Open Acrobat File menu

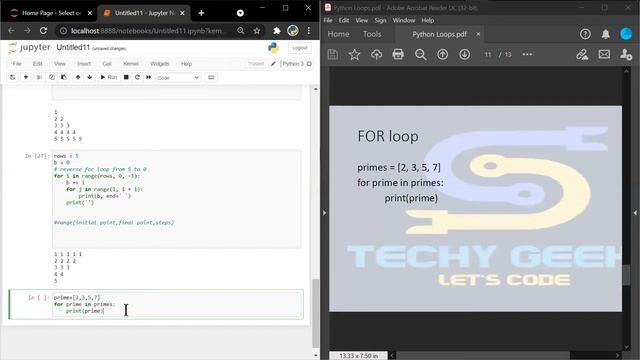[x=328, y=20]
